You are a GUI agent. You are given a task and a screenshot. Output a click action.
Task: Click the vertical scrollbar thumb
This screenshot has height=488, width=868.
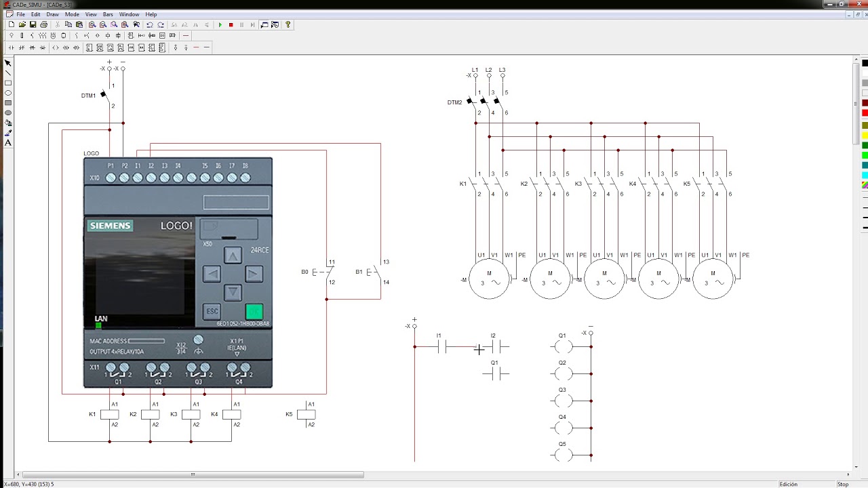pyautogui.click(x=856, y=103)
